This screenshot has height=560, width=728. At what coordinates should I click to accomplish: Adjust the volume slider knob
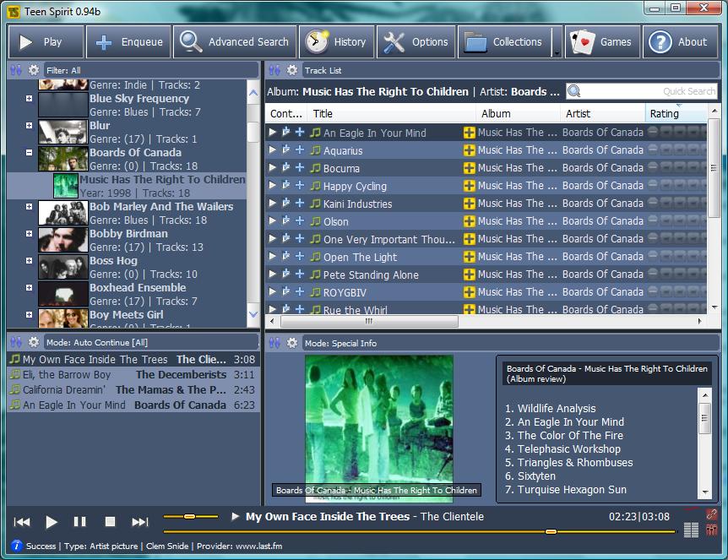pyautogui.click(x=189, y=516)
